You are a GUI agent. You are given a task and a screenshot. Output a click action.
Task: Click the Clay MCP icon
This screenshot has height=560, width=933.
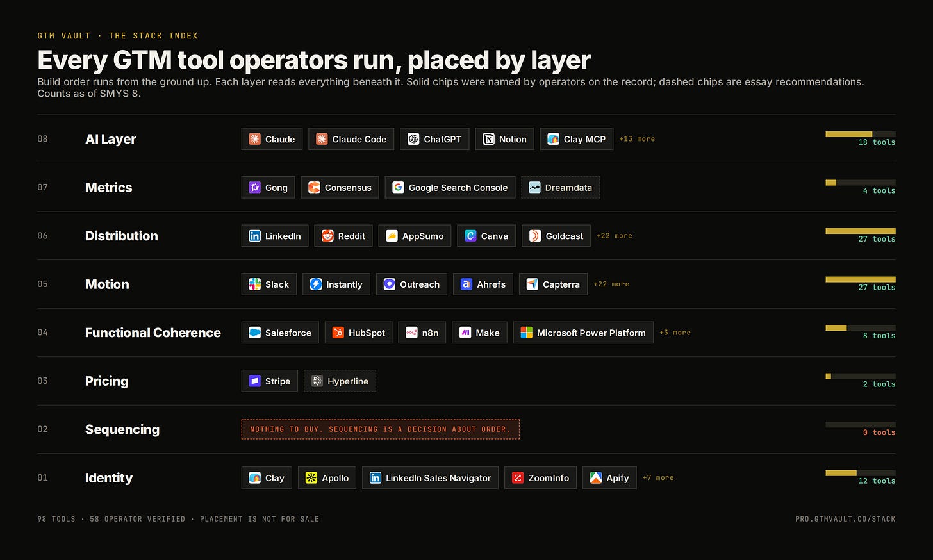point(553,139)
